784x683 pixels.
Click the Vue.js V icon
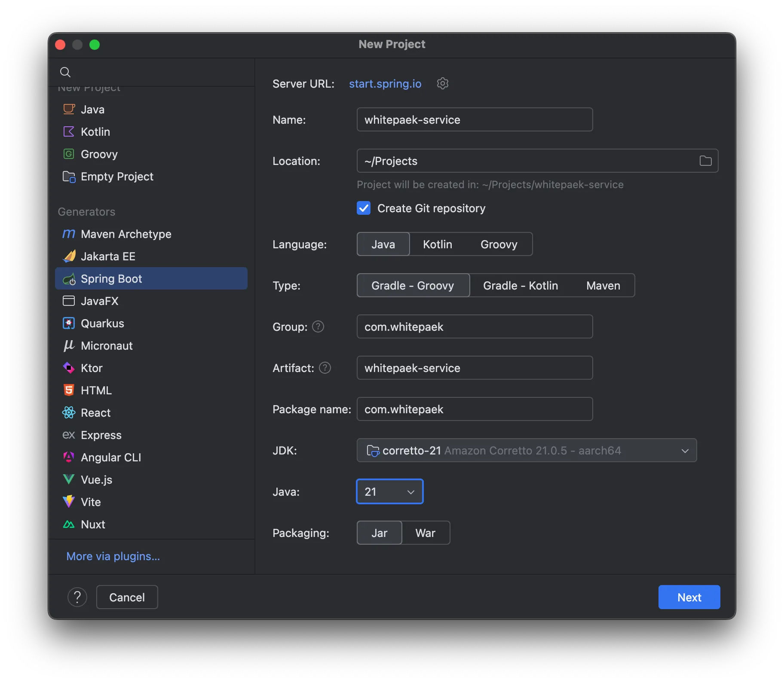(69, 479)
